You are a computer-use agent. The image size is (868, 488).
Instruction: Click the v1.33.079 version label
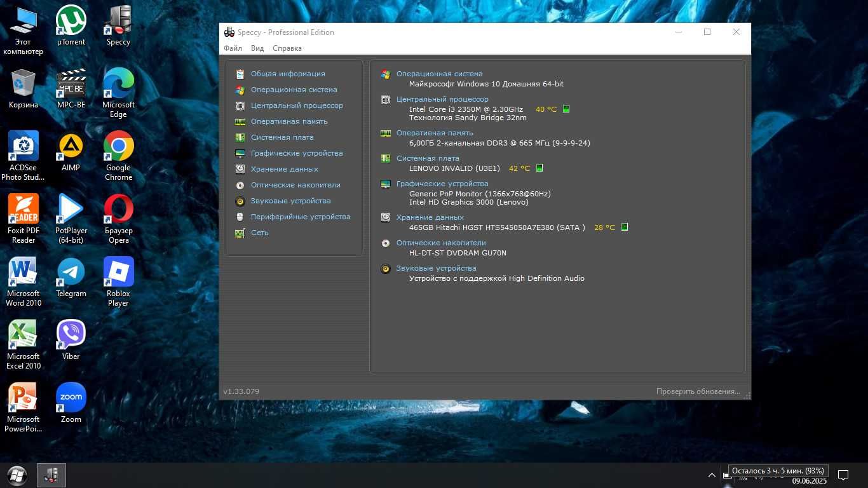tap(241, 391)
